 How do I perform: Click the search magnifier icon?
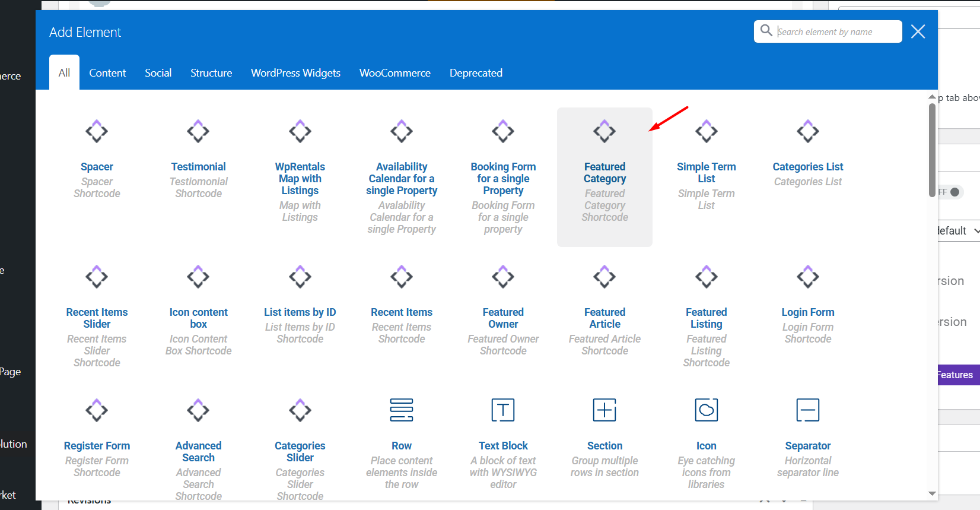[766, 30]
